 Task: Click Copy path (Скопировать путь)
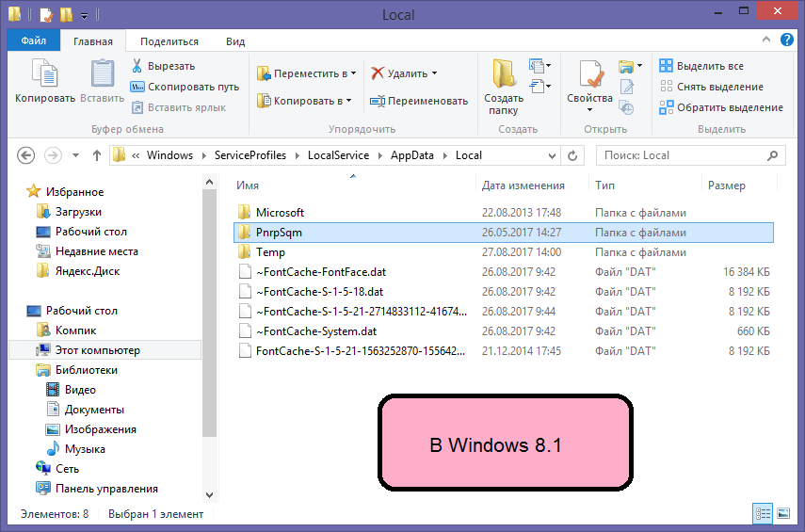pos(185,87)
